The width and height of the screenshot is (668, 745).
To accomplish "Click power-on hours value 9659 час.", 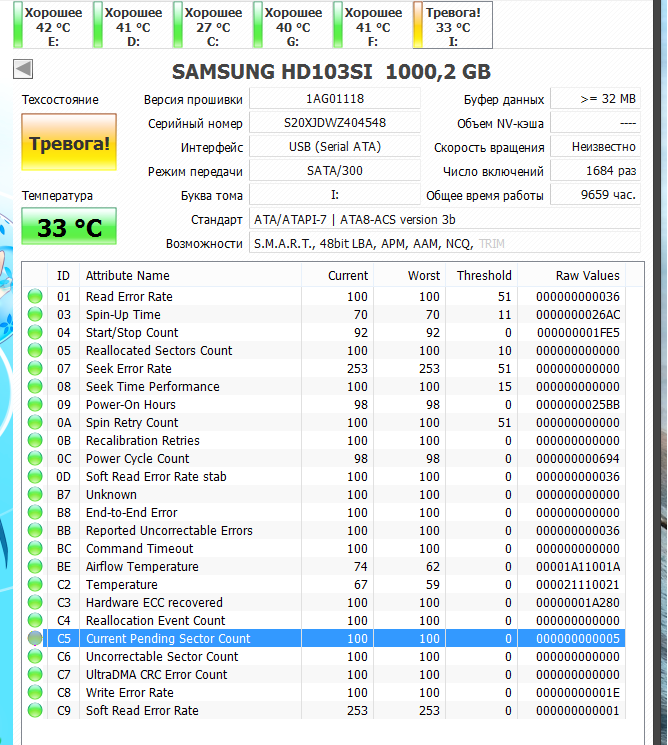I will point(595,195).
